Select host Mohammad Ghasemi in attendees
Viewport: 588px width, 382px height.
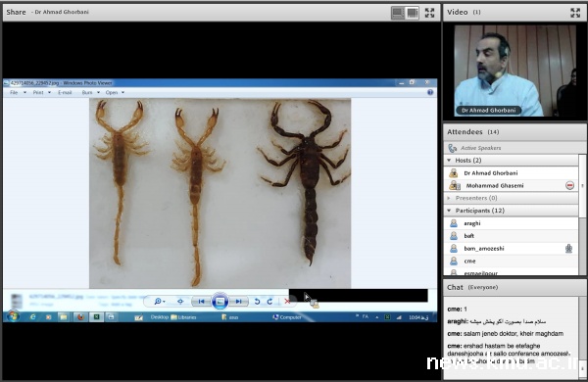[x=512, y=185]
